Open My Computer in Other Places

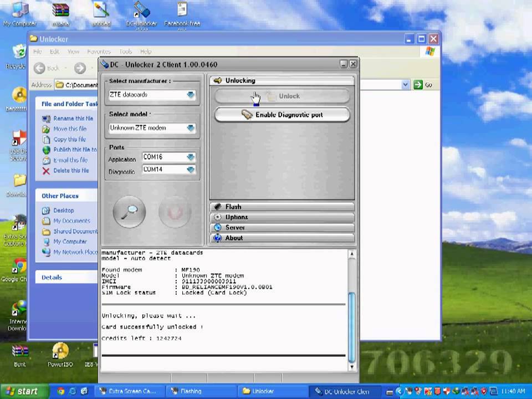pos(70,242)
